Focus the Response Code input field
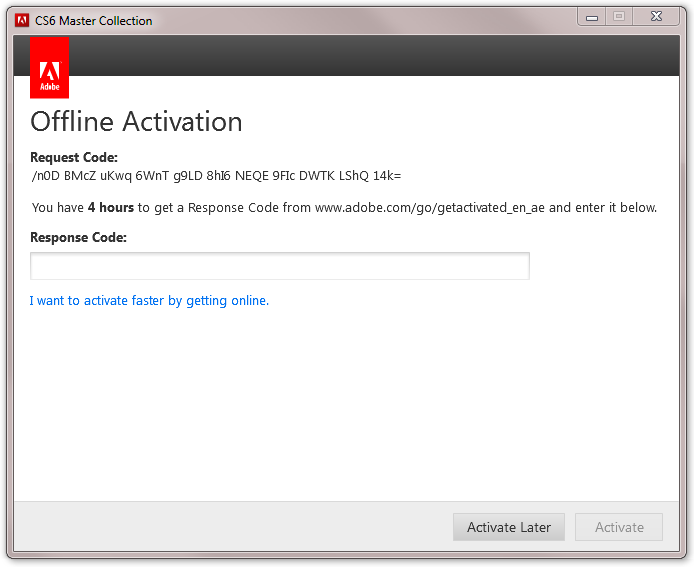Image resolution: width=694 pixels, height=567 pixels. tap(280, 266)
